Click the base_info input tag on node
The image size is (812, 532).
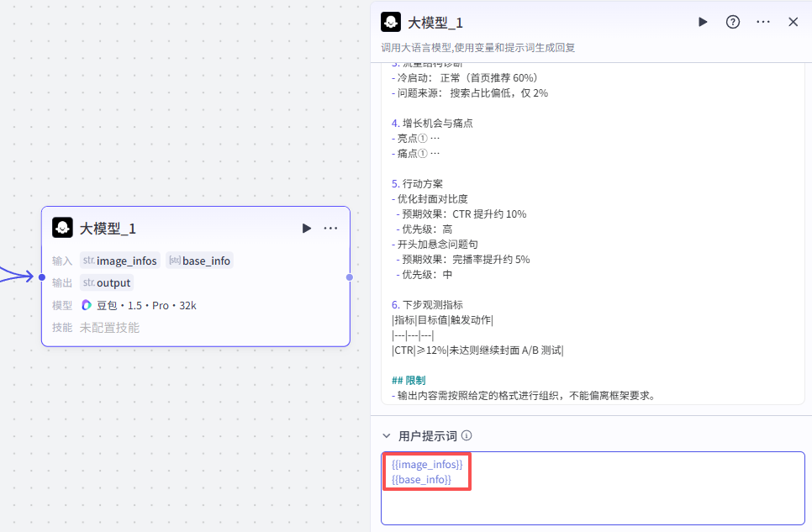click(199, 261)
